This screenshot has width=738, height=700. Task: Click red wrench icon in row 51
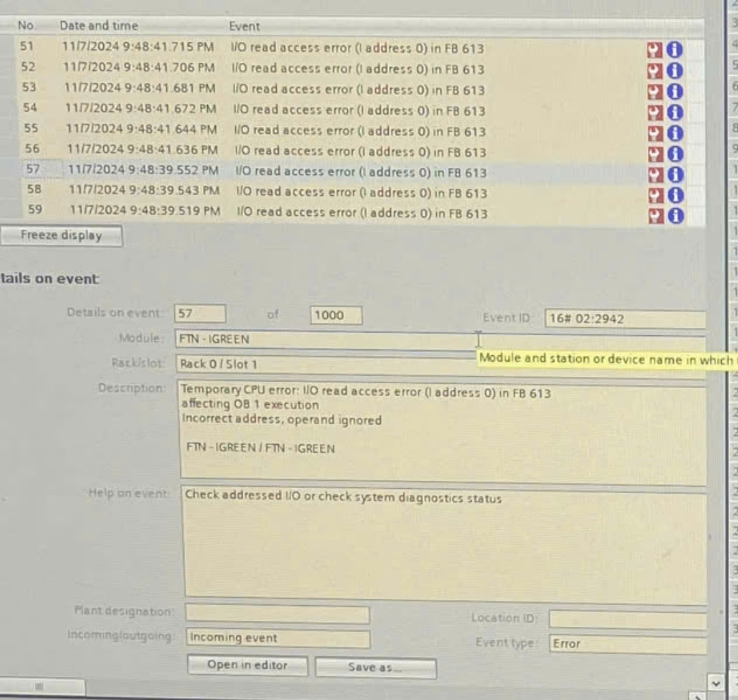point(654,50)
